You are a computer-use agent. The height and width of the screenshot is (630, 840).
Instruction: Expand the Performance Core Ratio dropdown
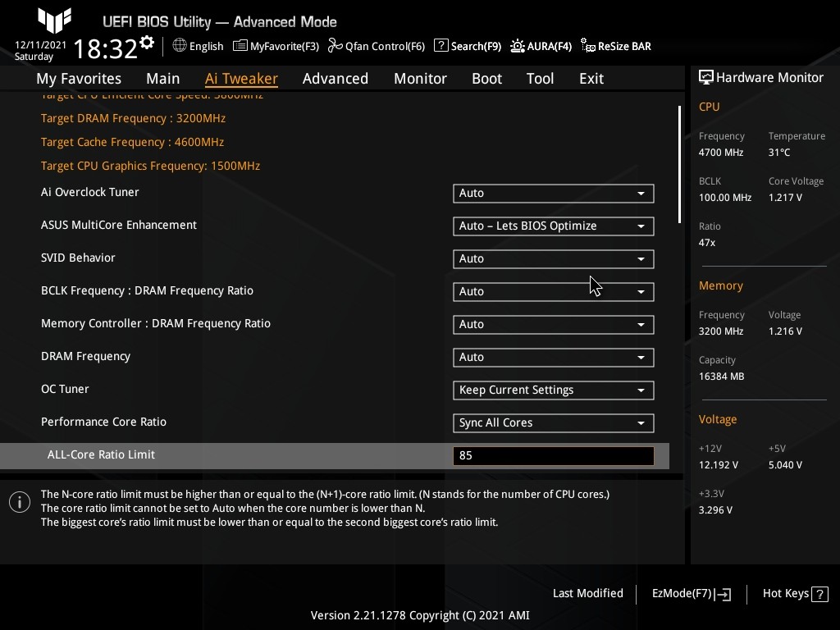pos(553,423)
